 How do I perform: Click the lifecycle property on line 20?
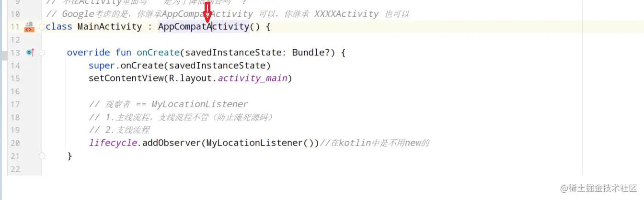click(113, 143)
